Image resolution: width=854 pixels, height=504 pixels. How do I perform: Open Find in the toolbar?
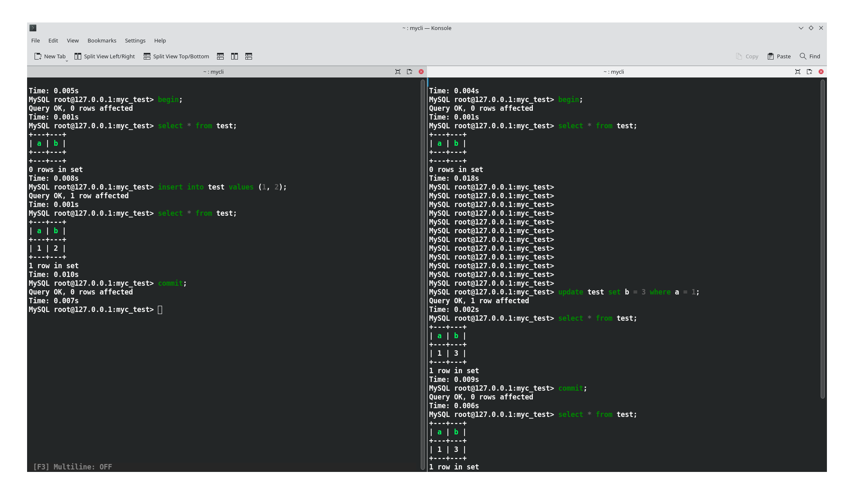[810, 56]
